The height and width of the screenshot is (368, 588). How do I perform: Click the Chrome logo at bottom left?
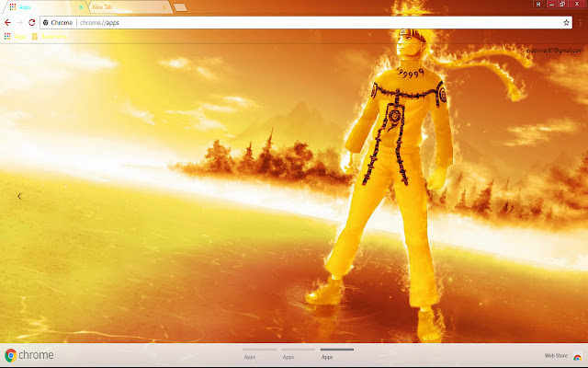tap(29, 355)
